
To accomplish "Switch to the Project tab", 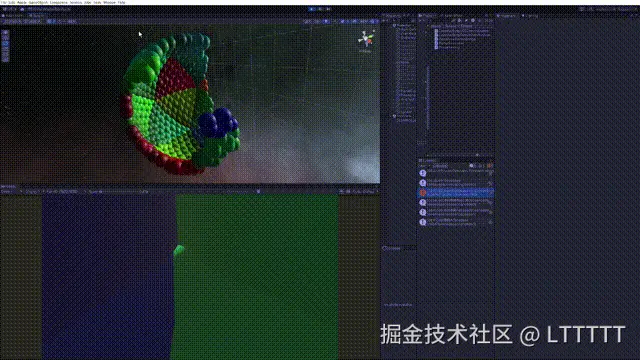I will [428, 16].
